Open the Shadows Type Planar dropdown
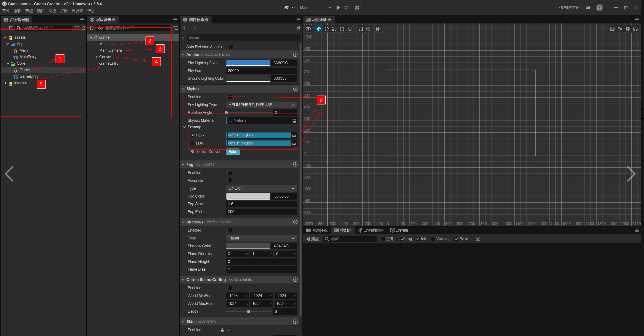 261,238
